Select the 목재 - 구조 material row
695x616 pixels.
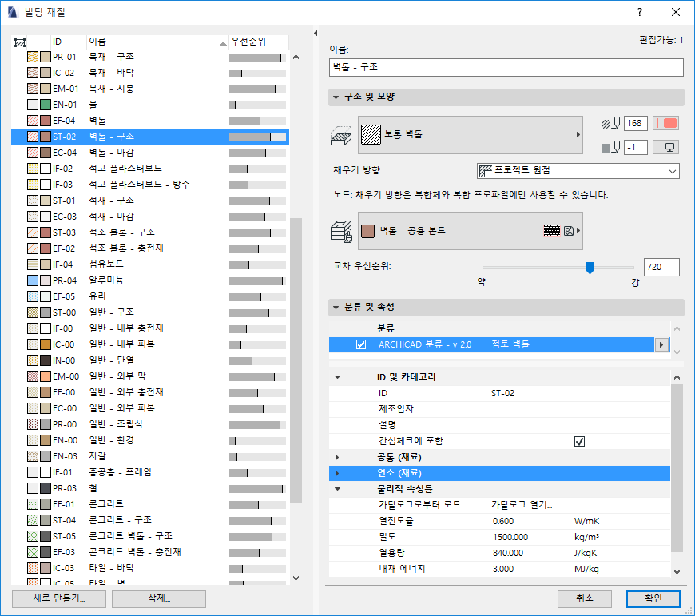pyautogui.click(x=150, y=58)
